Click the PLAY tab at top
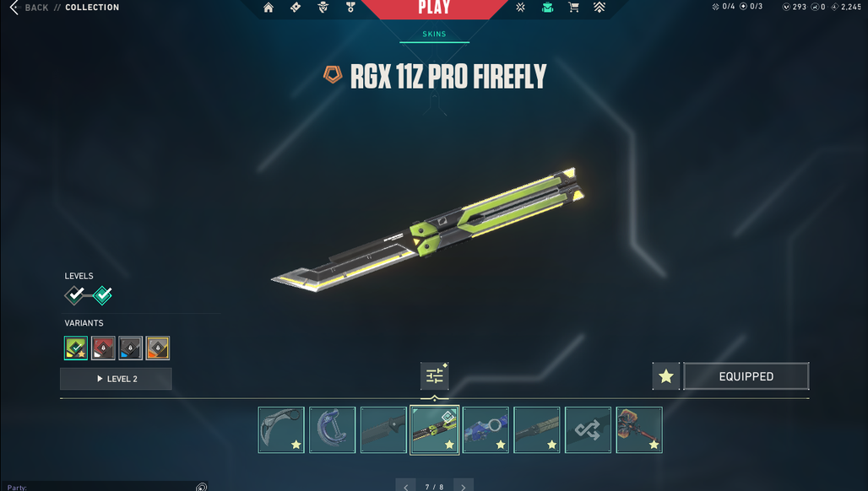Image resolution: width=868 pixels, height=491 pixels. coord(435,8)
